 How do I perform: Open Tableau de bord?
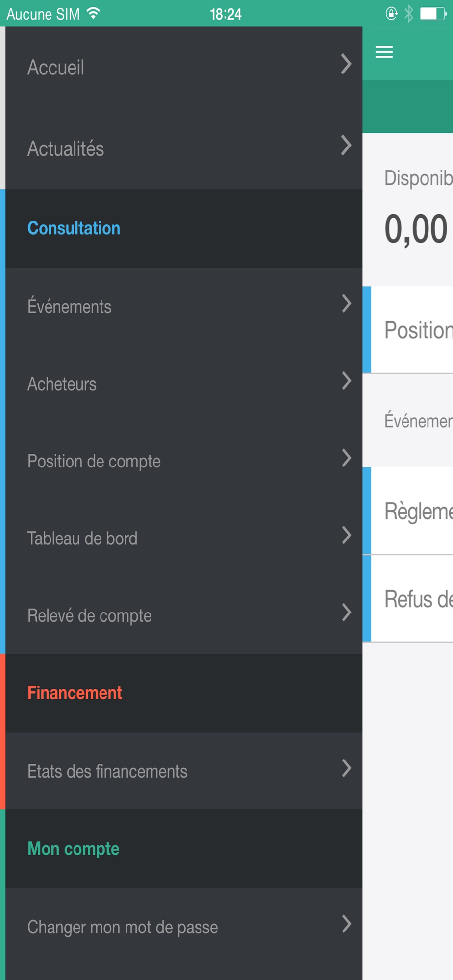tap(82, 539)
